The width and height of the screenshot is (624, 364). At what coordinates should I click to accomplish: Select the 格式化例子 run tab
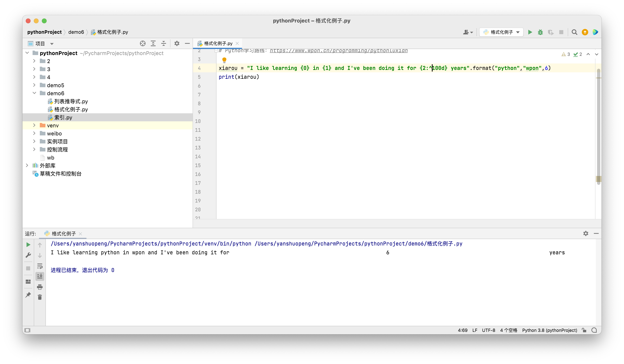(x=63, y=234)
